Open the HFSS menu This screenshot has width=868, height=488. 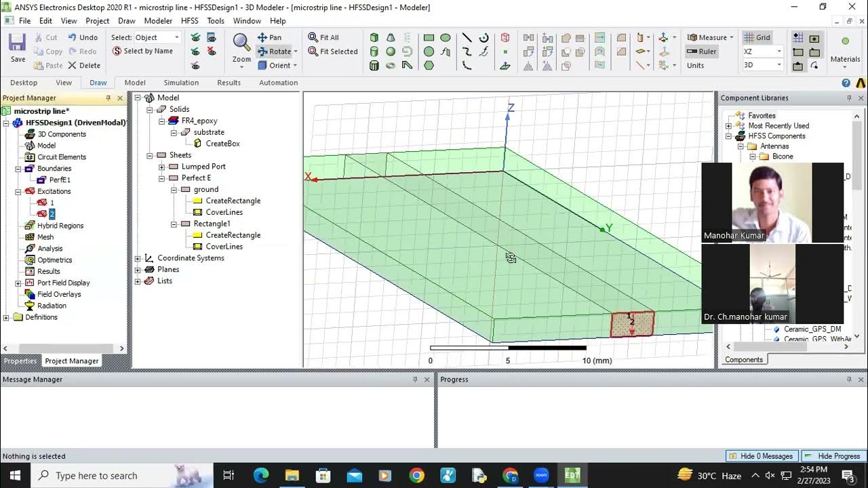click(x=189, y=21)
